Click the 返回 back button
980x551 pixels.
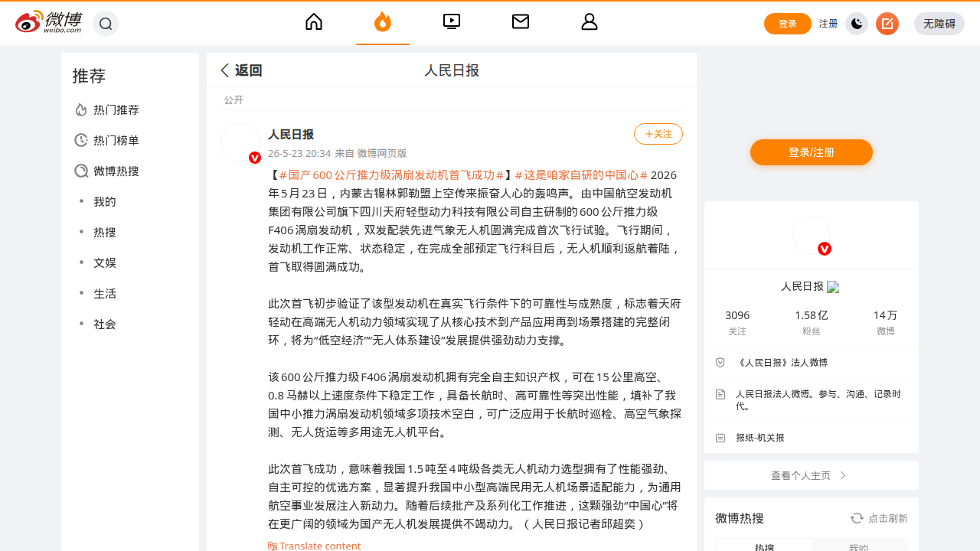point(241,70)
